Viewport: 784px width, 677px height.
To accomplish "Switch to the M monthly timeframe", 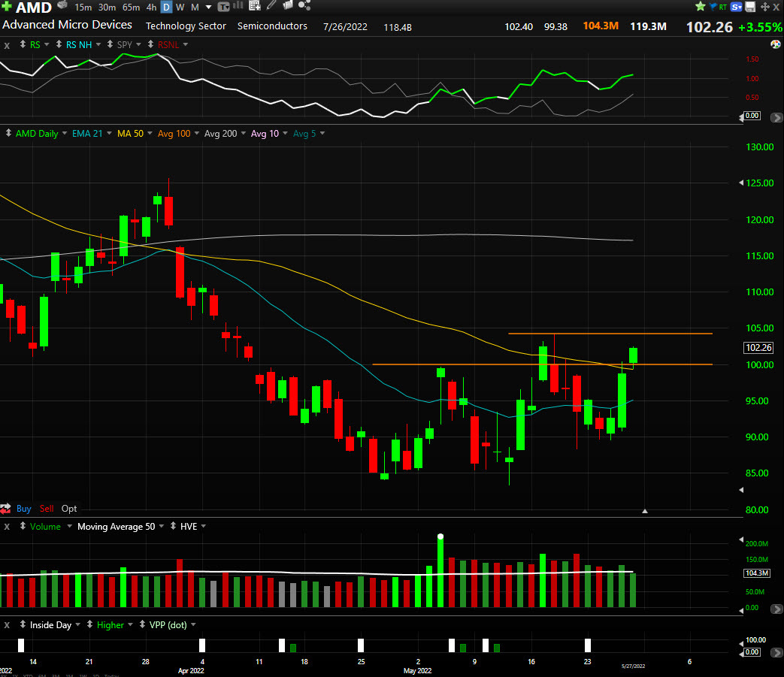I will point(195,8).
